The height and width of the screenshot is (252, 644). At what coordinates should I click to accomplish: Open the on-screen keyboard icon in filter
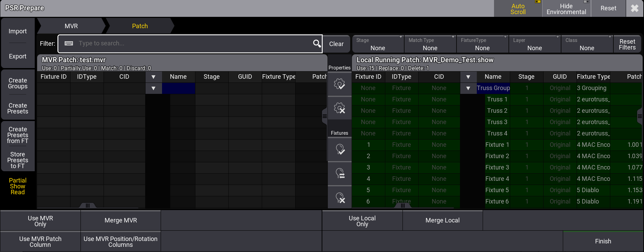point(69,43)
